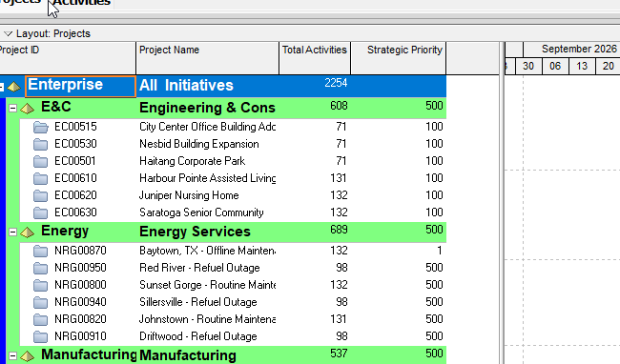
Task: Select Johnstown - Routine Maintena name
Action: tap(208, 319)
